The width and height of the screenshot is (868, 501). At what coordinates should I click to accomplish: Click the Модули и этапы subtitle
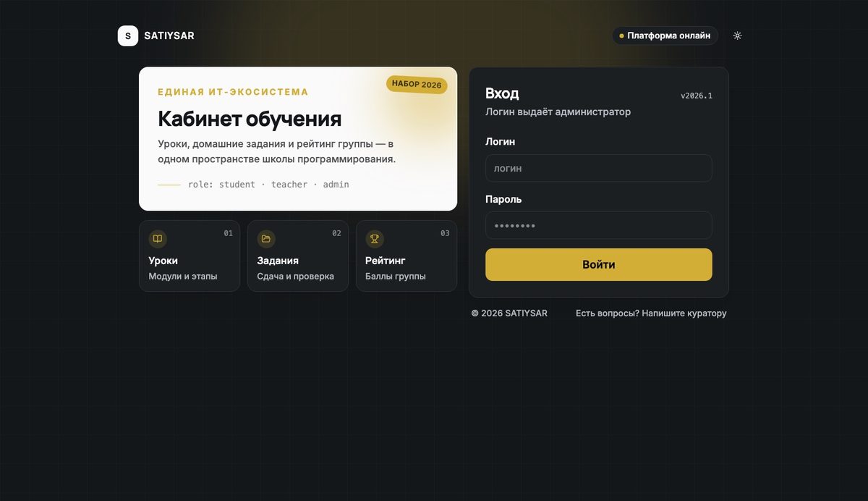pos(183,277)
